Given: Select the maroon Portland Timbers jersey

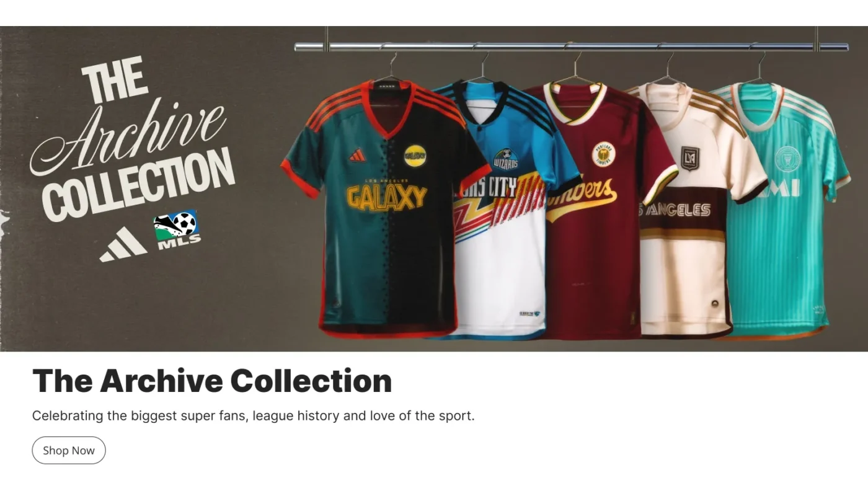Looking at the screenshot, I should pyautogui.click(x=596, y=211).
